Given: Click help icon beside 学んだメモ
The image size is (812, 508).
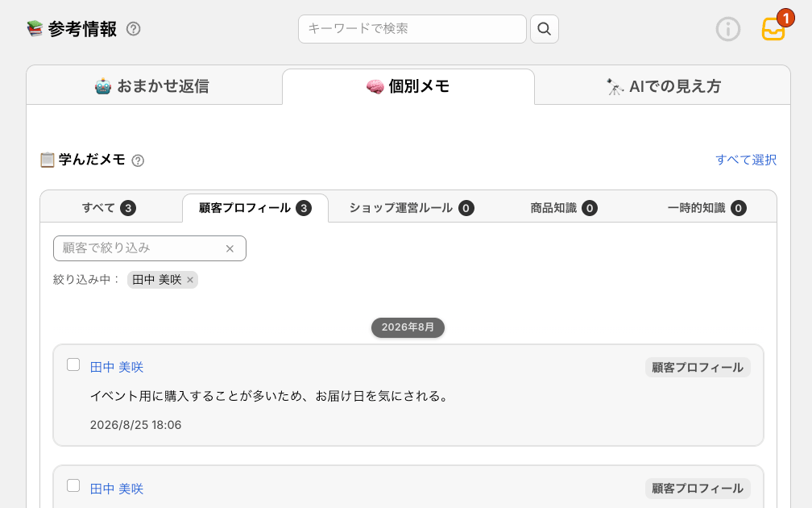Looking at the screenshot, I should click(138, 160).
